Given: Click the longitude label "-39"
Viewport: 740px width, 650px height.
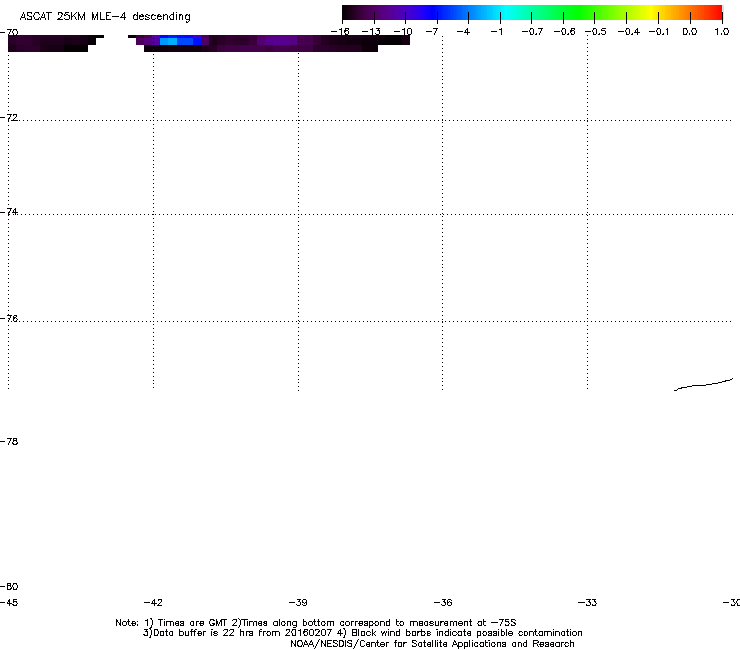Looking at the screenshot, I should [x=298, y=602].
